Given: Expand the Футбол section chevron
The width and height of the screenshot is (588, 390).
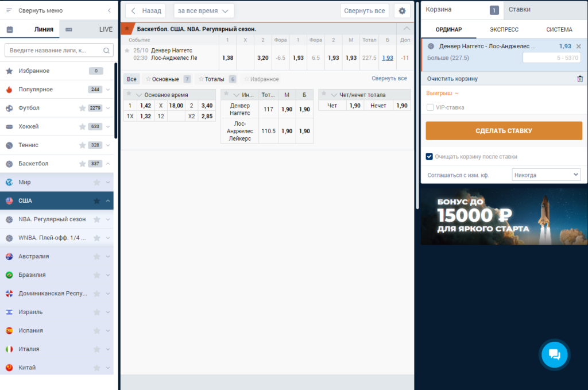Looking at the screenshot, I should click(x=108, y=108).
